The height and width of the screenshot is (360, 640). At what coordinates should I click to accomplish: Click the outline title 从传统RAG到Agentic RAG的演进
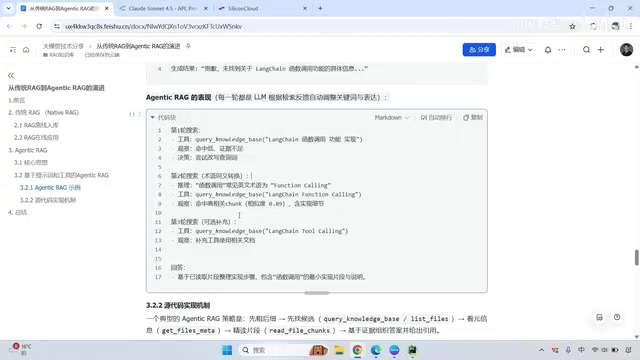(x=56, y=88)
